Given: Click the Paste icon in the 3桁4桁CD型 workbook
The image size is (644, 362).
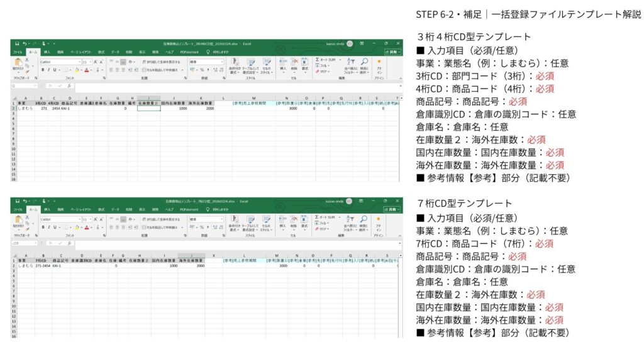Looking at the screenshot, I should [18, 62].
